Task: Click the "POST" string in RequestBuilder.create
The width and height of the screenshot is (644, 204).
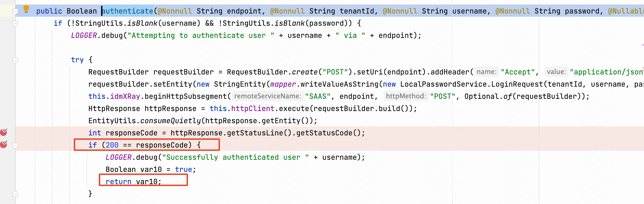Action: 335,72
